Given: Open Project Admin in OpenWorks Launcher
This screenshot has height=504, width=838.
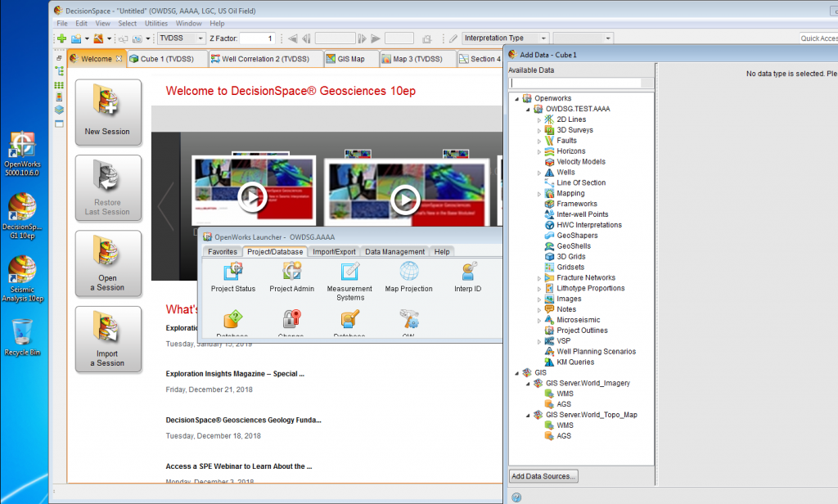Looking at the screenshot, I should (x=292, y=277).
